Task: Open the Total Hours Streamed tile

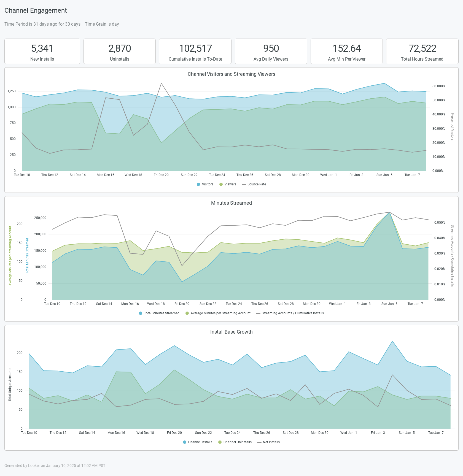Action: tap(422, 51)
